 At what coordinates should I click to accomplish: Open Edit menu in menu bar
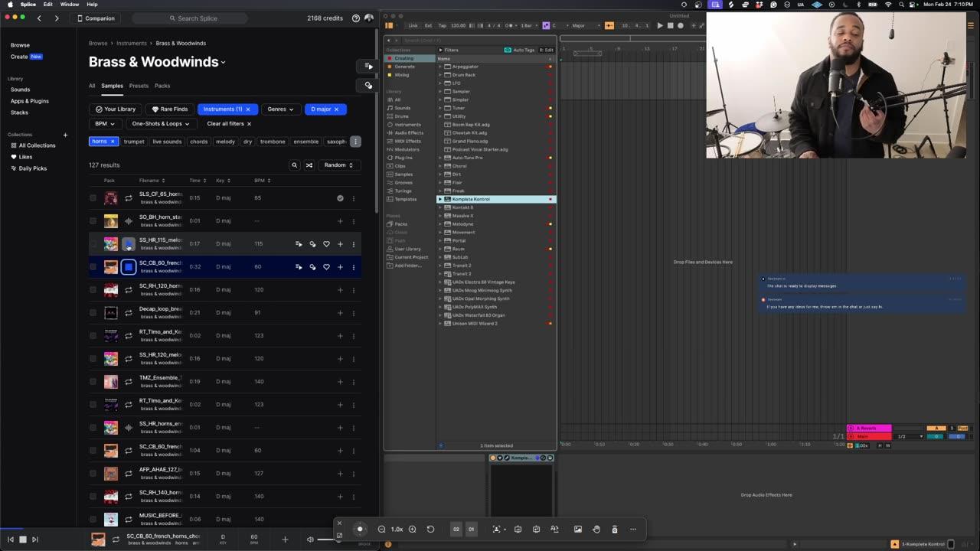click(x=47, y=5)
